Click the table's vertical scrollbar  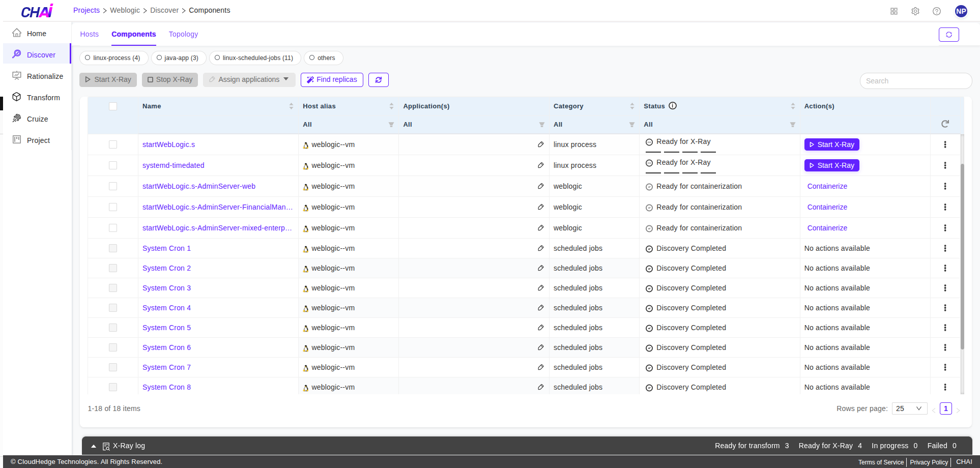click(x=962, y=254)
